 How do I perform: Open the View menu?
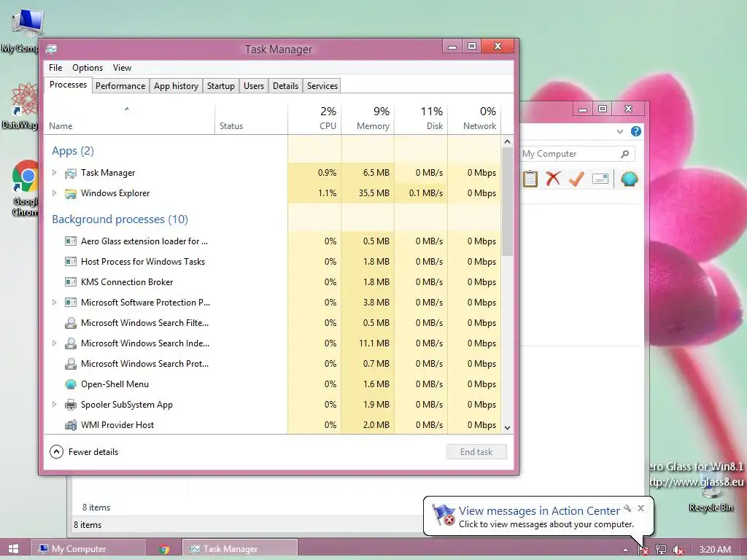coord(122,68)
